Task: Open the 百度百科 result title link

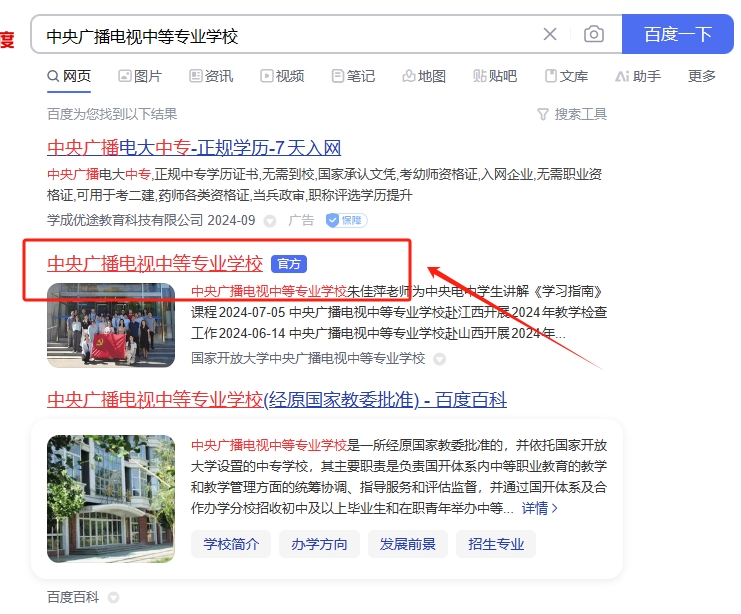Action: (277, 400)
